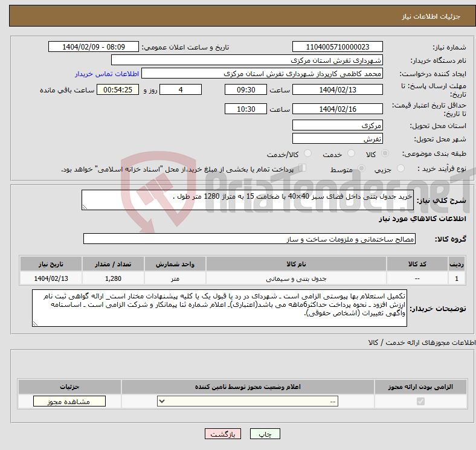Click the واحد شمارش column header
Image resolution: width=476 pixels, height=450 pixels.
coord(175,264)
